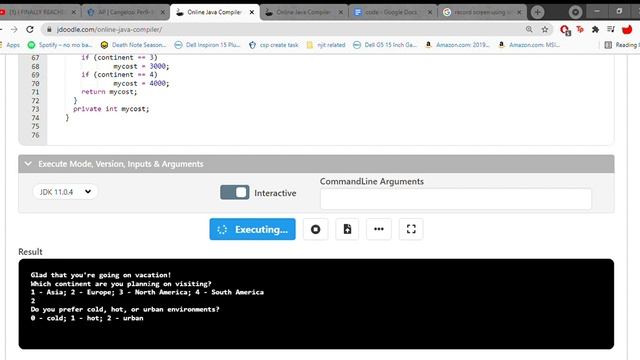Click the Tp extension icon
Screen dimensions: 640x360
580,29
